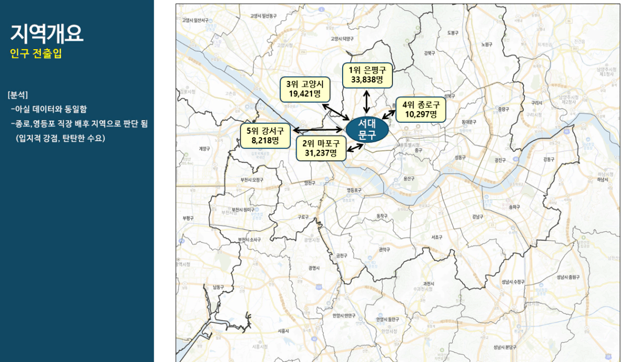The height and width of the screenshot is (362, 644).
Task: Click the '1위 은평구 33,838명' callout box
Action: coord(367,75)
